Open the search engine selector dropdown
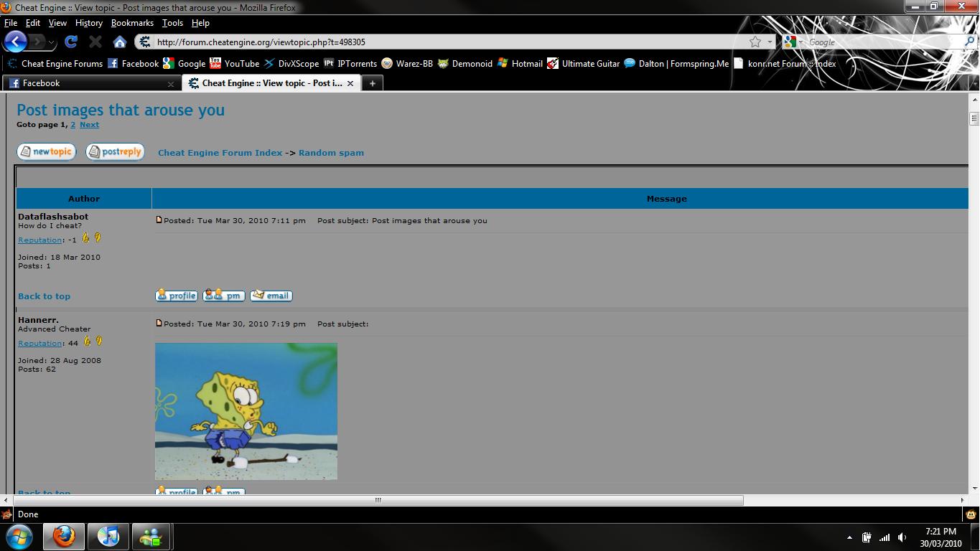The width and height of the screenshot is (980, 551). (795, 42)
